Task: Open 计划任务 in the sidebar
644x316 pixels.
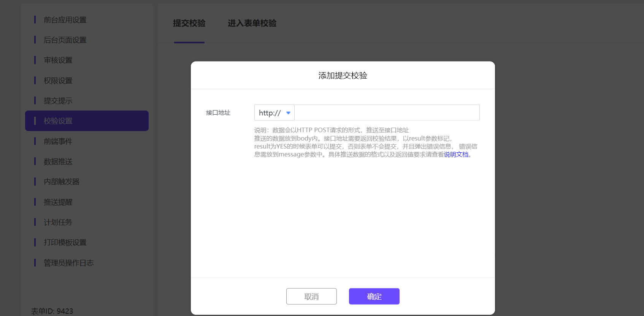Action: [58, 222]
